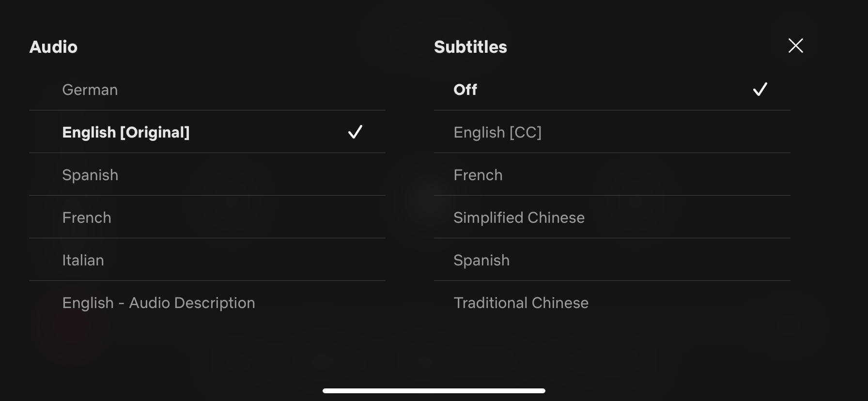Pick Italian as audio language
Screen dimensions: 868x401
click(83, 260)
